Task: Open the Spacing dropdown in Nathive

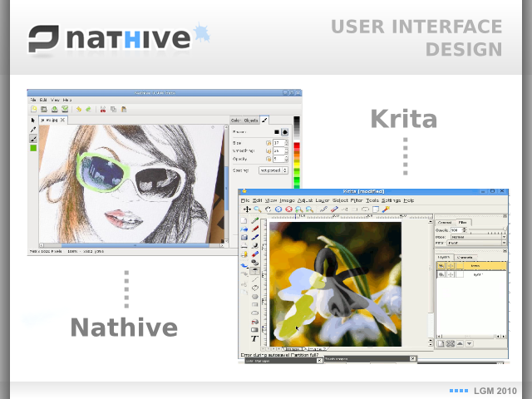Action: pyautogui.click(x=273, y=170)
